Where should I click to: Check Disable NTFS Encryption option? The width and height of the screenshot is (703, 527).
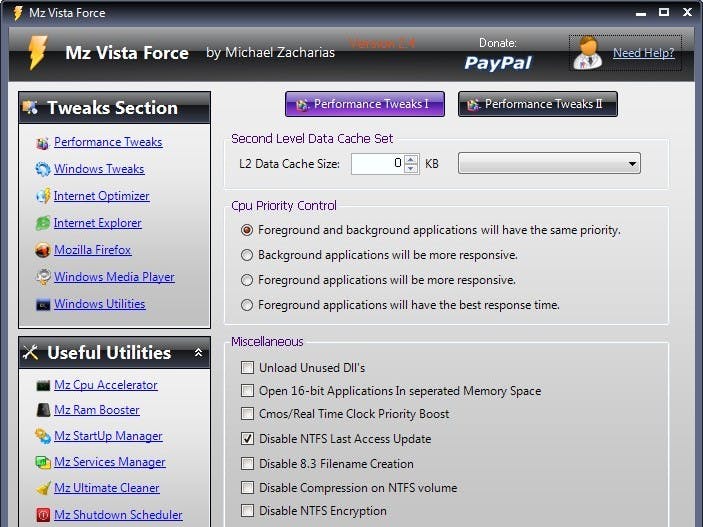(247, 510)
